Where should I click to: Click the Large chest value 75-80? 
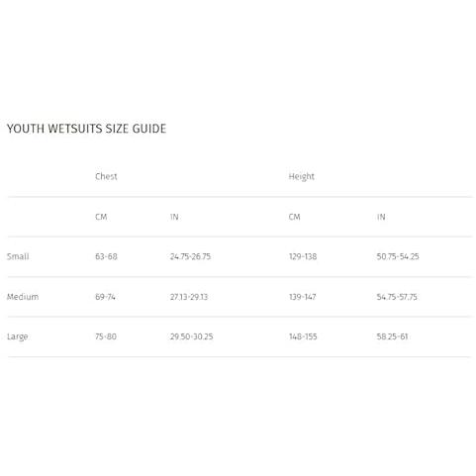106,336
